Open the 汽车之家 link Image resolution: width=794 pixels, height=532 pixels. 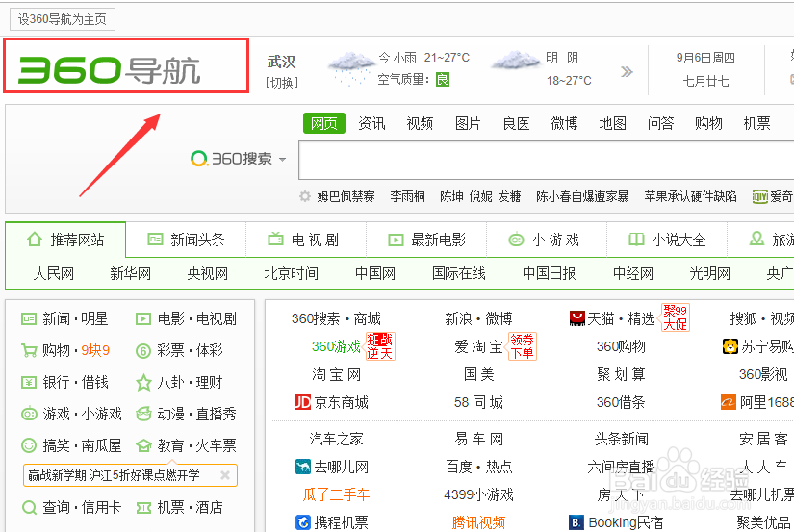(336, 439)
